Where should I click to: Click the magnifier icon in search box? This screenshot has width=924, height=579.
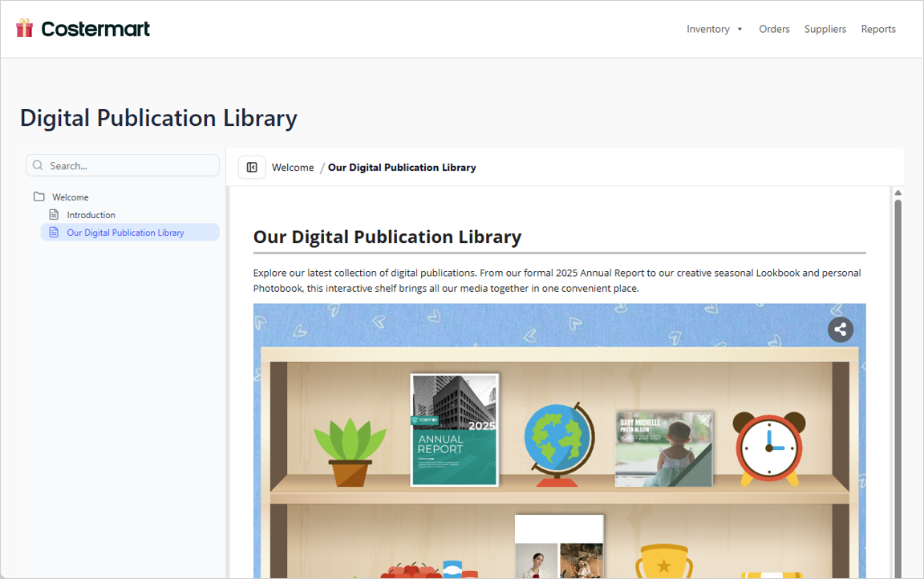pos(38,166)
